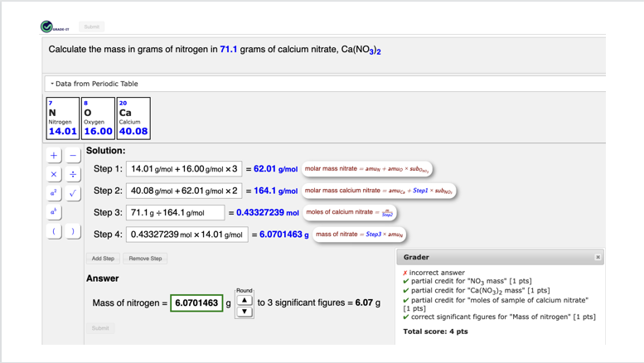Click the Calcium element tile
Viewport: 644px width, 363px height.
(x=133, y=119)
